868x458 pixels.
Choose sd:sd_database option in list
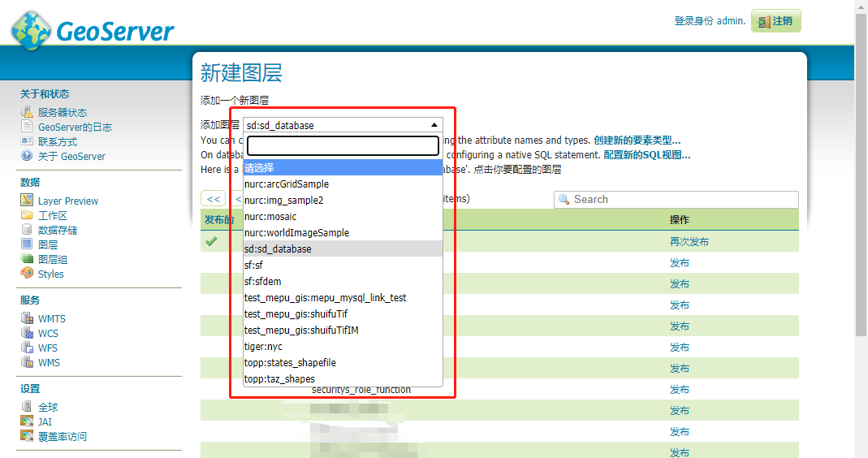[x=343, y=248]
